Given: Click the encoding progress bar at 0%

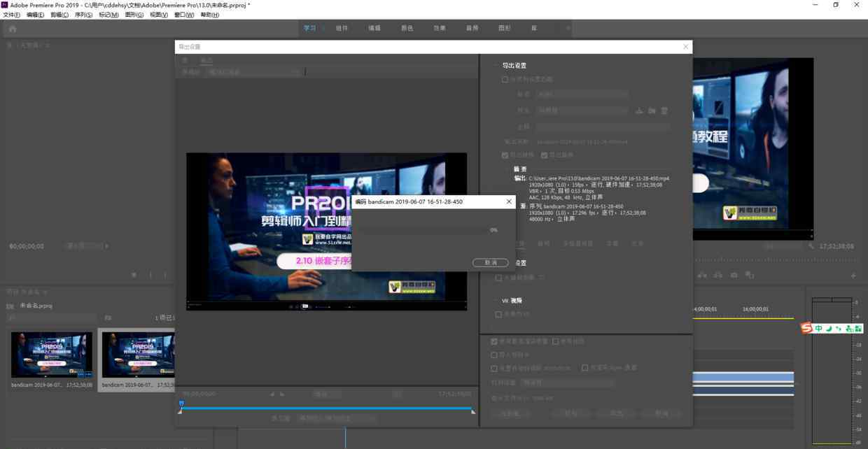Looking at the screenshot, I should 423,229.
